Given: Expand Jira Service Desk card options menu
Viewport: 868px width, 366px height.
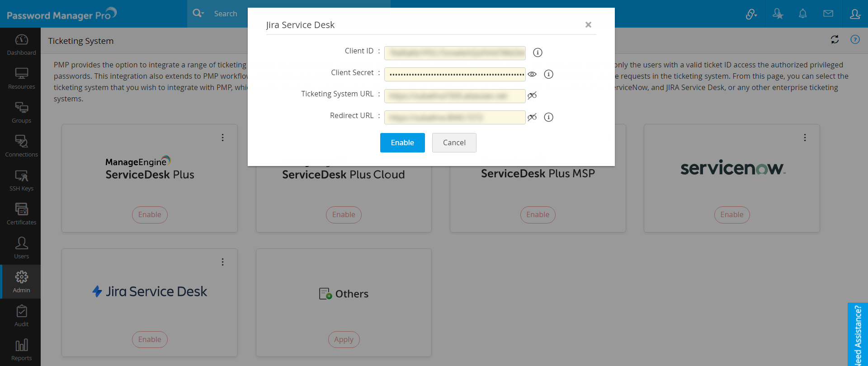Looking at the screenshot, I should tap(222, 262).
